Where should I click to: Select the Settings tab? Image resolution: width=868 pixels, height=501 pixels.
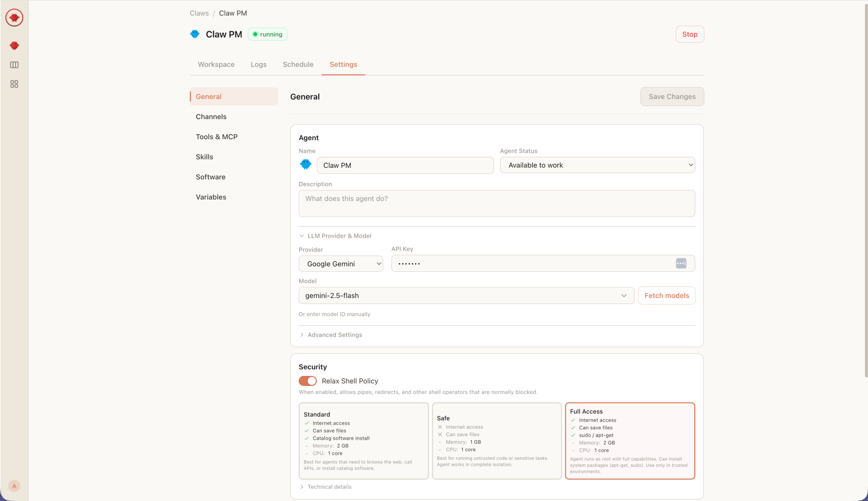click(x=343, y=64)
